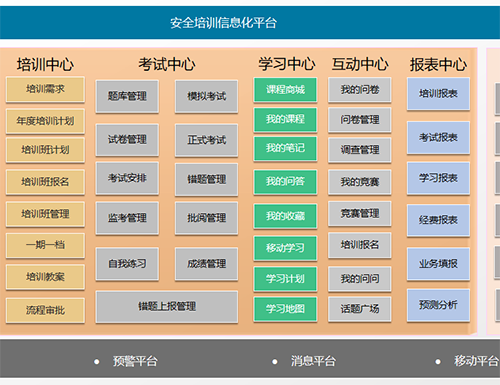Open the blue 培训报表 box
Screen dimensions: 500x385
point(438,94)
